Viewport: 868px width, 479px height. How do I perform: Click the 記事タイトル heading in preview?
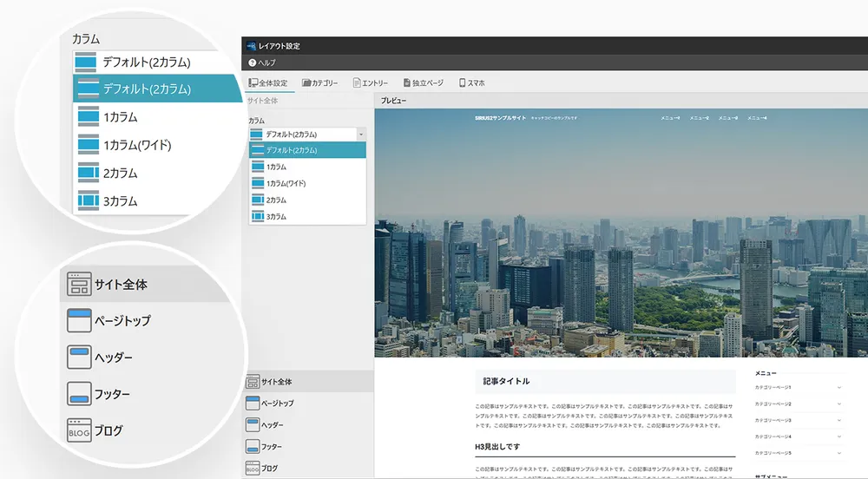pyautogui.click(x=506, y=381)
